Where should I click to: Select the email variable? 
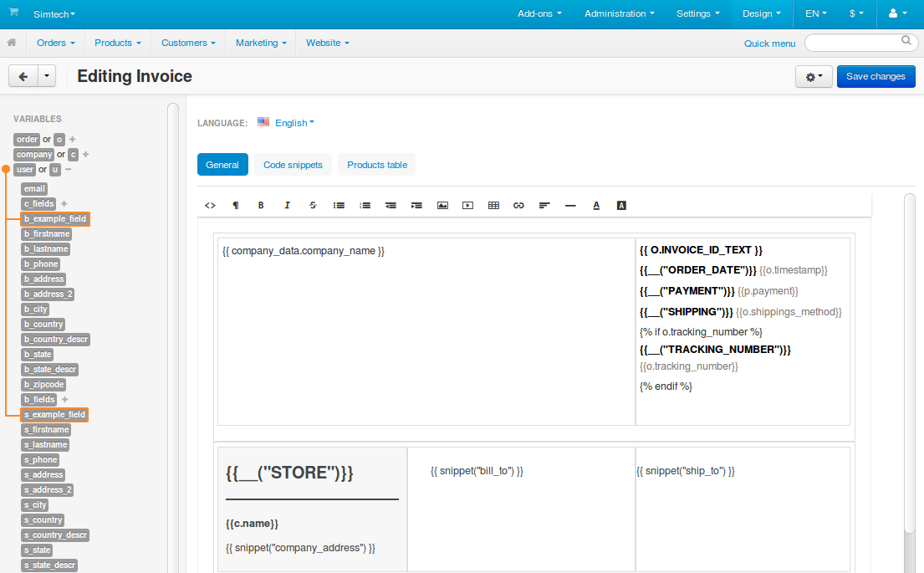tap(34, 189)
